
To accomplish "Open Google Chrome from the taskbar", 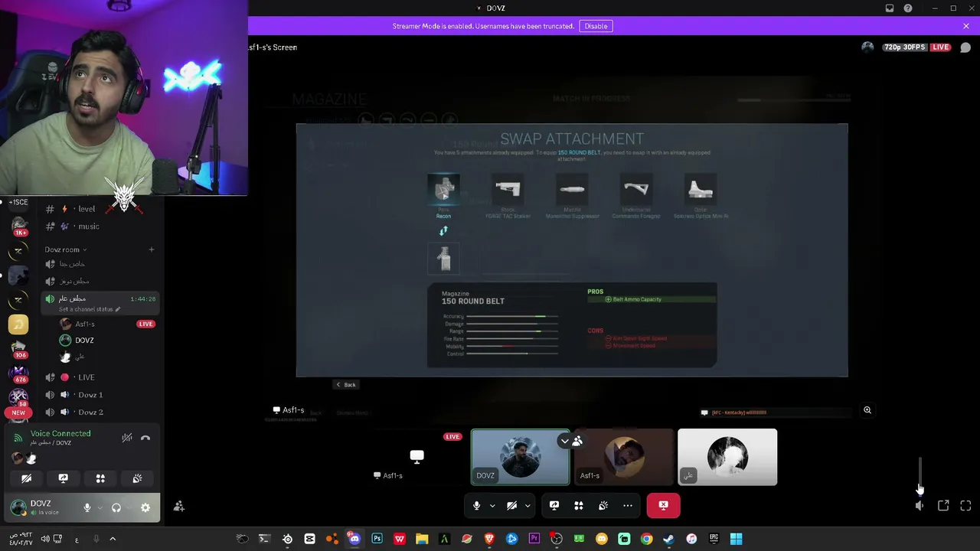I will coord(646,539).
